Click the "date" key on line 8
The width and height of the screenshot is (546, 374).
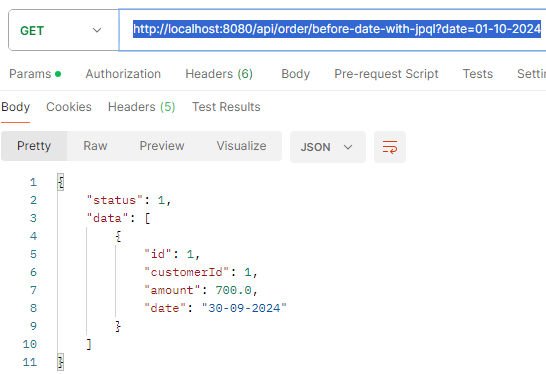coord(165,308)
